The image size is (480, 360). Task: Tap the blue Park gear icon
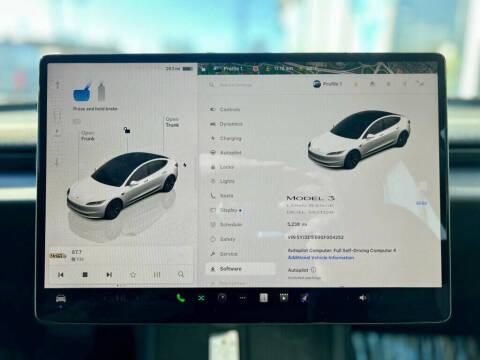tap(82, 92)
